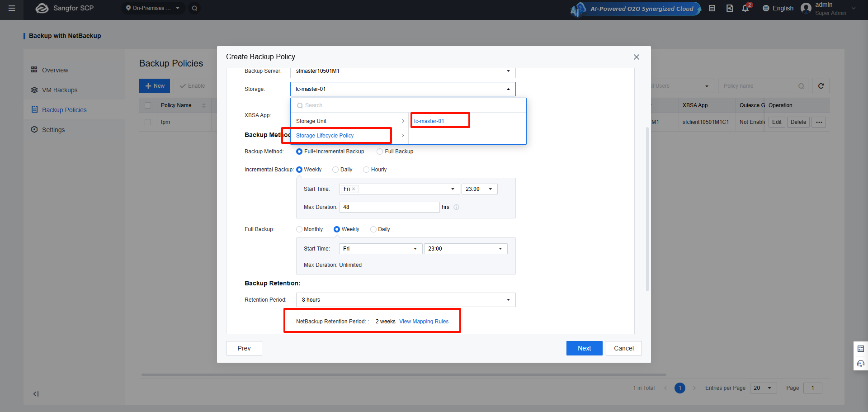Sort by Policy Name column
868x412 pixels.
click(x=204, y=105)
